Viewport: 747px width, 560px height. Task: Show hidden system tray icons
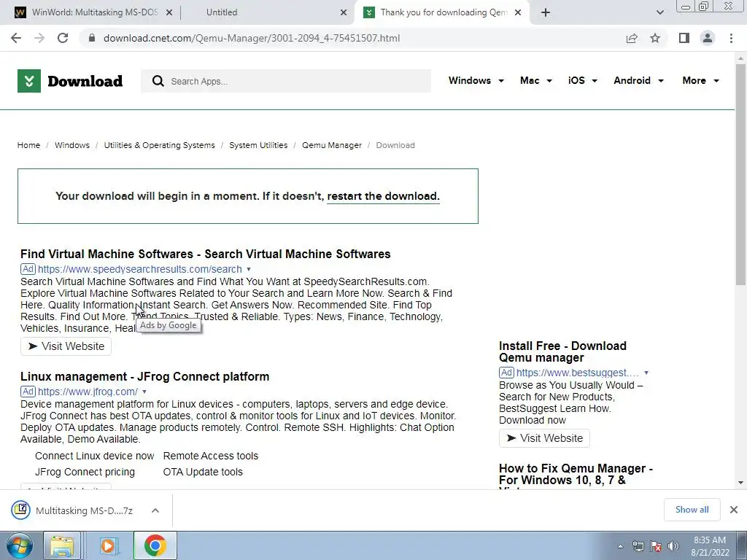620,546
